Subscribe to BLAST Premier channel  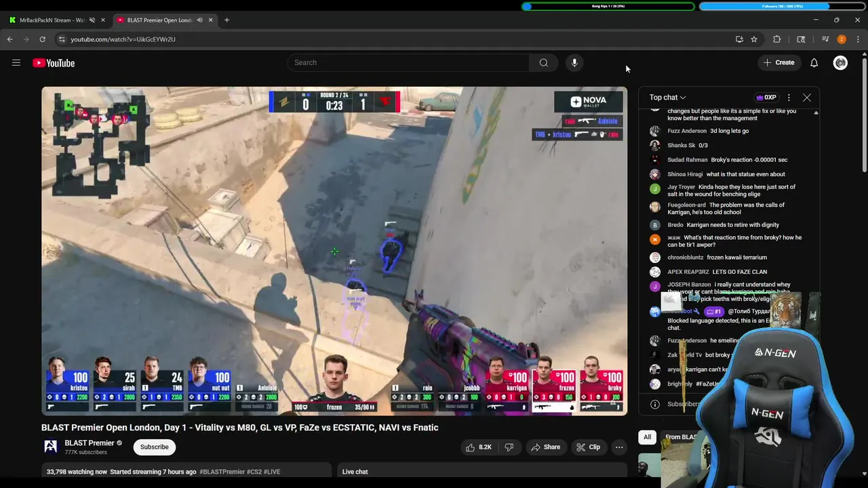[x=155, y=447]
